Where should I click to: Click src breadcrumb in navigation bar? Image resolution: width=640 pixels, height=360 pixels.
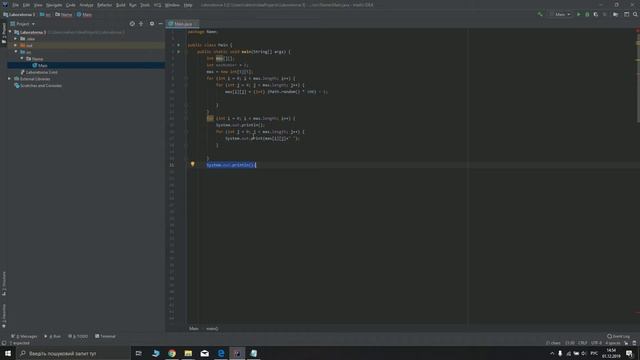(45, 14)
